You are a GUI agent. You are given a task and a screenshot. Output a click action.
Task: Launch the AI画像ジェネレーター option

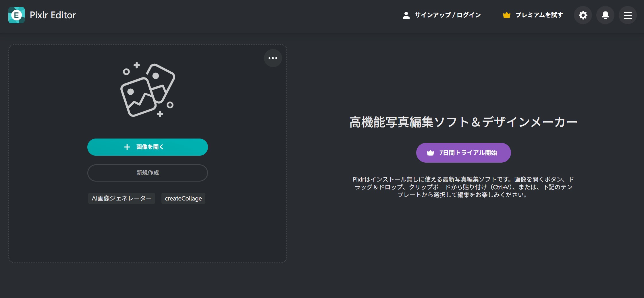pyautogui.click(x=122, y=198)
